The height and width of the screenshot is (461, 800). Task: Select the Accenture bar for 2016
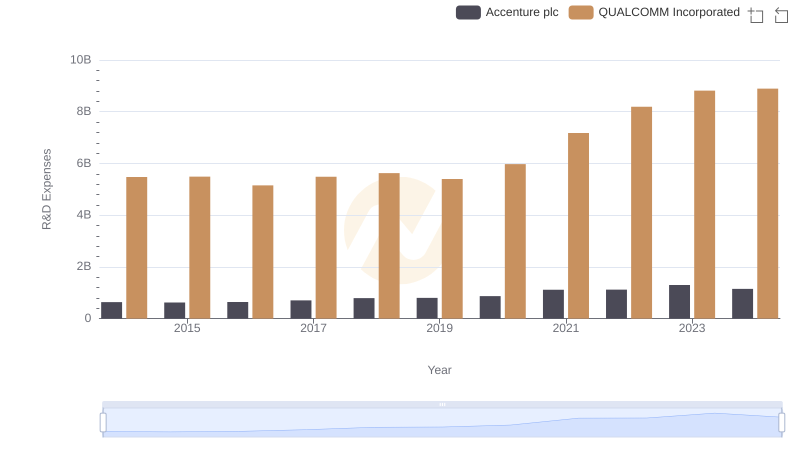coord(238,311)
